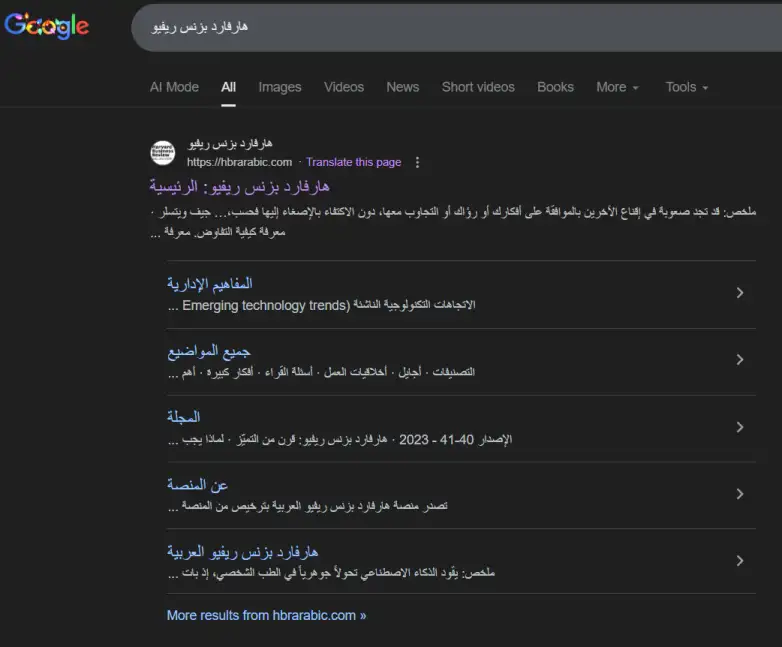This screenshot has height=647, width=782.
Task: Open the three-dot menu beside Translate this page
Action: click(417, 162)
